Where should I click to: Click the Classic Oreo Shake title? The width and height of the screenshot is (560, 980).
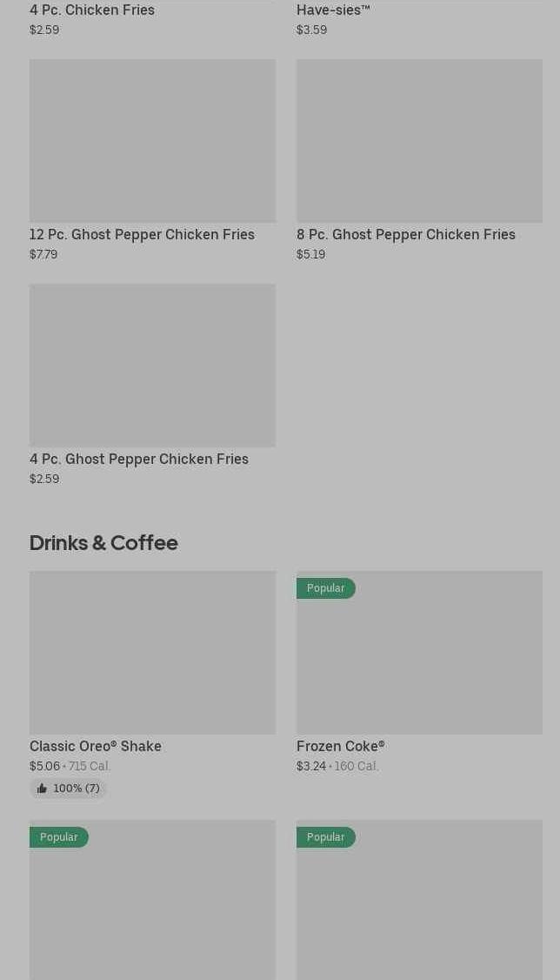tap(96, 747)
